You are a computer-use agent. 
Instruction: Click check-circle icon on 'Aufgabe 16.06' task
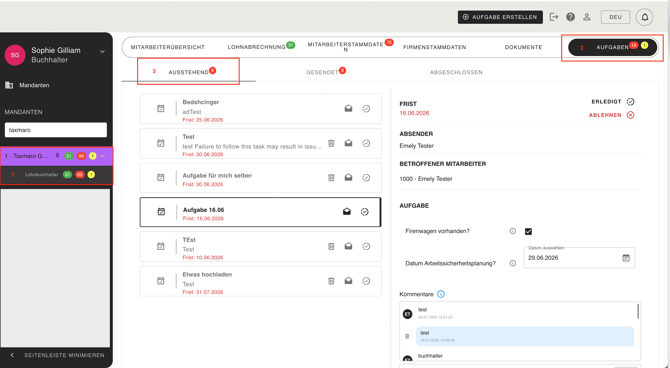click(364, 212)
